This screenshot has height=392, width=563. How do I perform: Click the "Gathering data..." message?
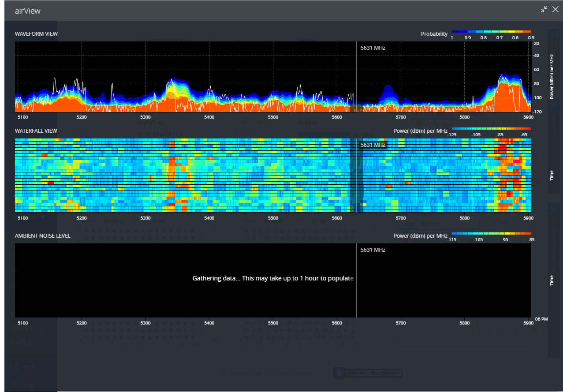click(273, 278)
